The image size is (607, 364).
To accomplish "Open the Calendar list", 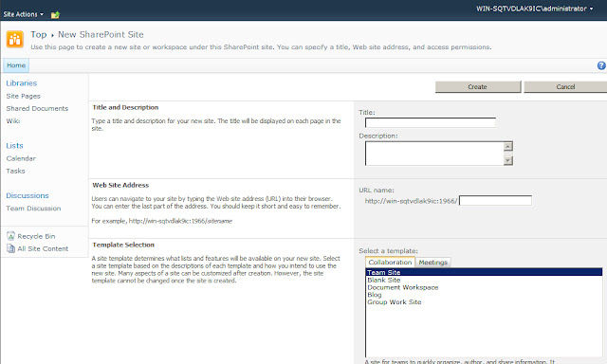I will coord(21,158).
